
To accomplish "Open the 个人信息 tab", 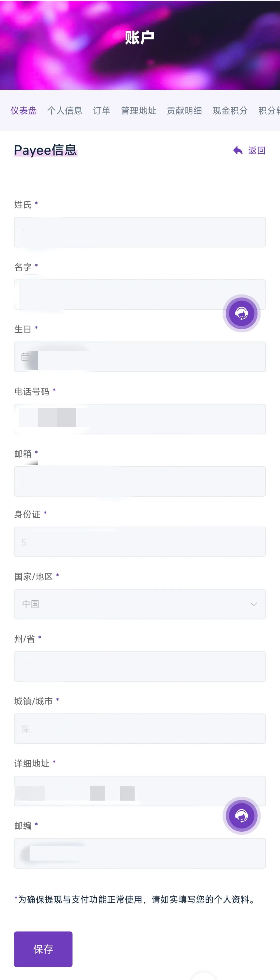I will pyautogui.click(x=65, y=111).
